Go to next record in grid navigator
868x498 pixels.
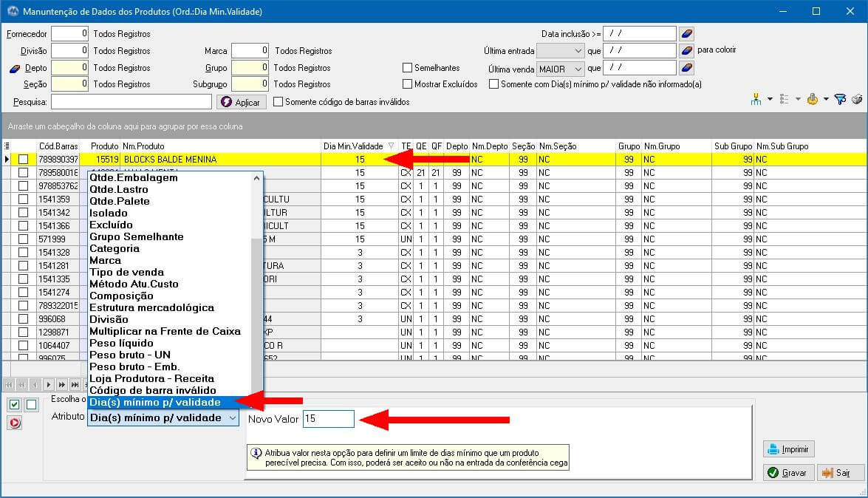(x=49, y=384)
